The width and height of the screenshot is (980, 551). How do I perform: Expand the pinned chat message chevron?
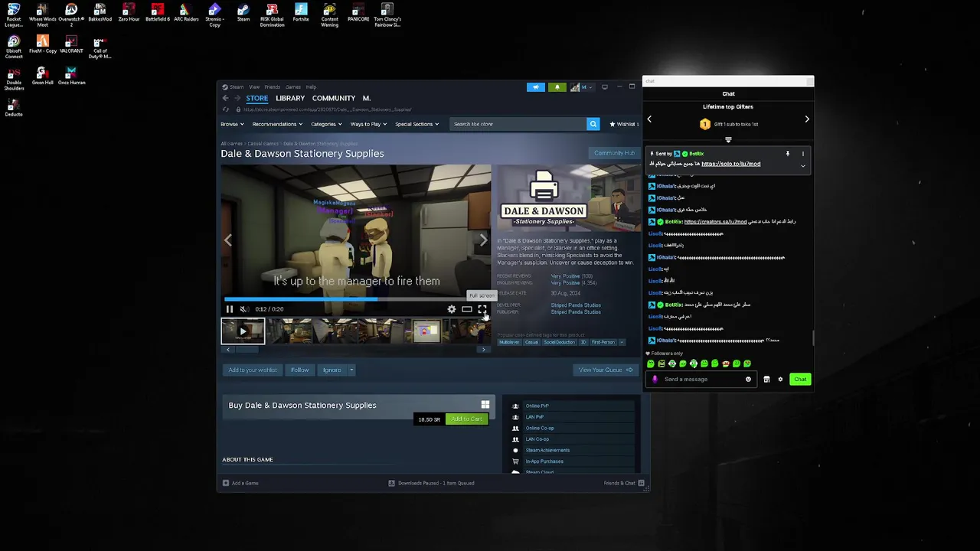pyautogui.click(x=802, y=165)
